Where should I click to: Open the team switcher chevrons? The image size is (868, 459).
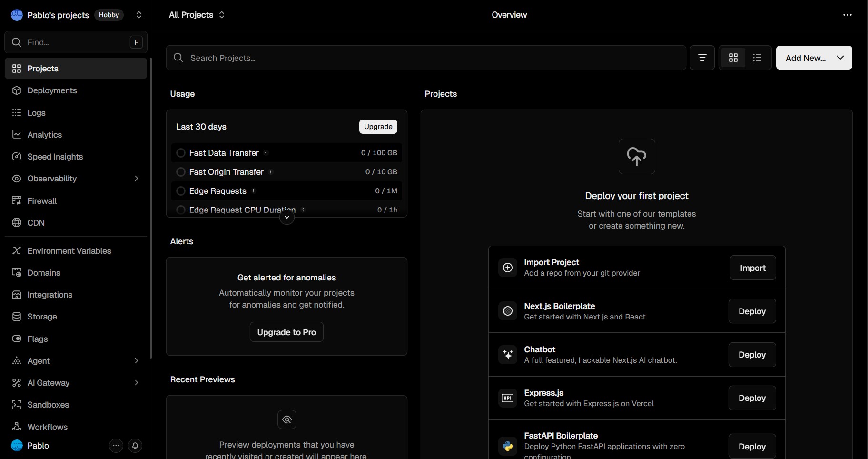click(139, 15)
